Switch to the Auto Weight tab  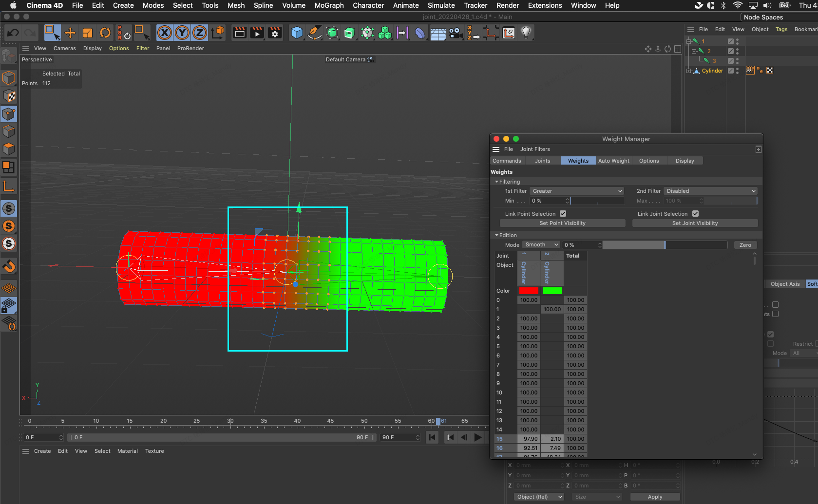point(613,161)
